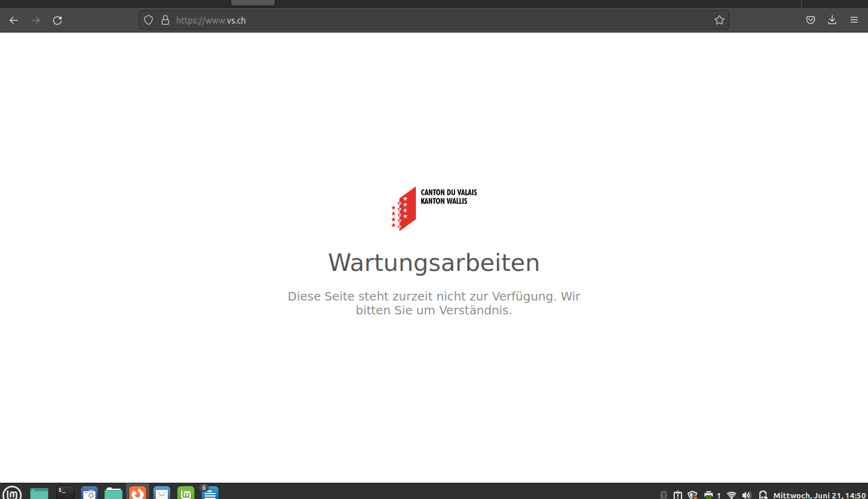Viewport: 868px width, 499px height.
Task: Open the text editor with badge 6
Action: pyautogui.click(x=209, y=492)
